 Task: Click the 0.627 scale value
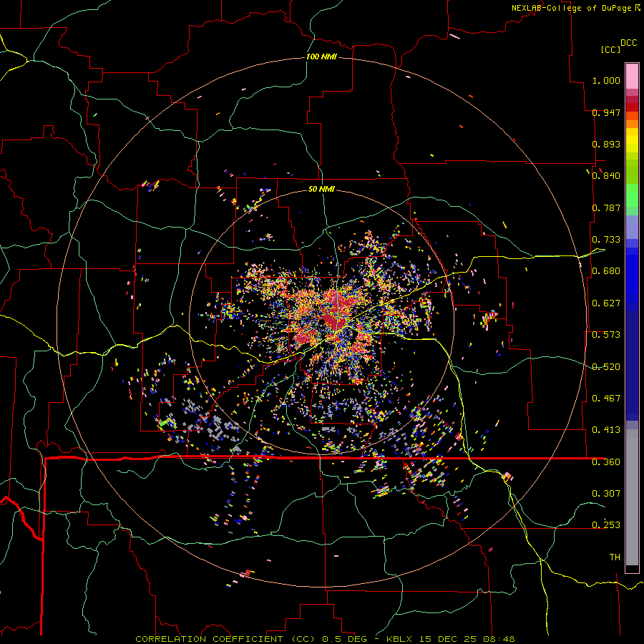pyautogui.click(x=606, y=303)
